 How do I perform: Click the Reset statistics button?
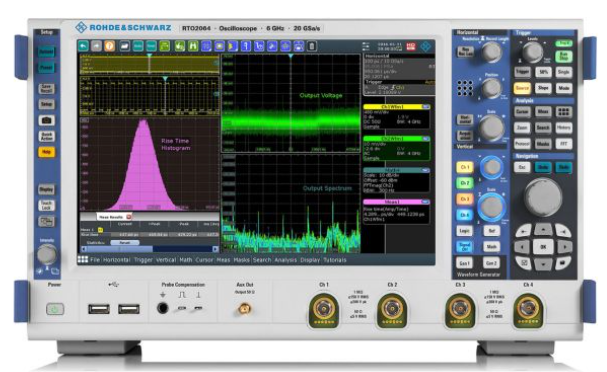(125, 243)
